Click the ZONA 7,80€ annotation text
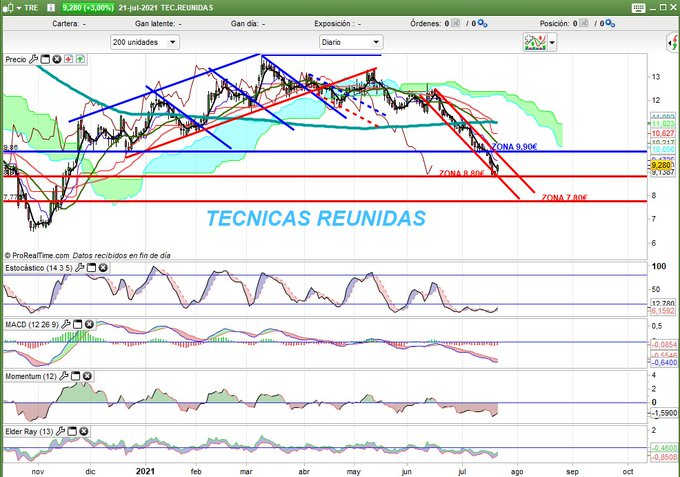 pos(564,198)
